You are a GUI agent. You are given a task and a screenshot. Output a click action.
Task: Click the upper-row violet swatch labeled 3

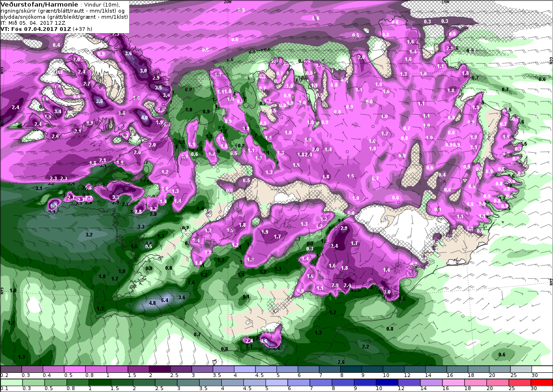coord(202,369)
